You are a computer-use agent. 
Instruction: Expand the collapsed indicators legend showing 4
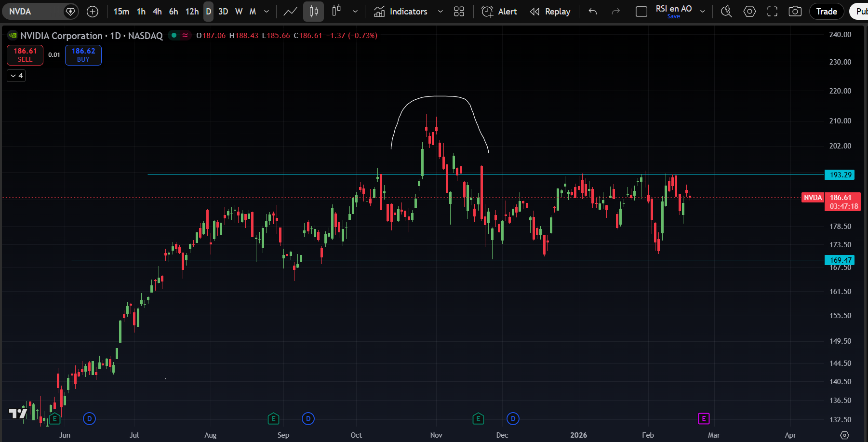click(16, 76)
